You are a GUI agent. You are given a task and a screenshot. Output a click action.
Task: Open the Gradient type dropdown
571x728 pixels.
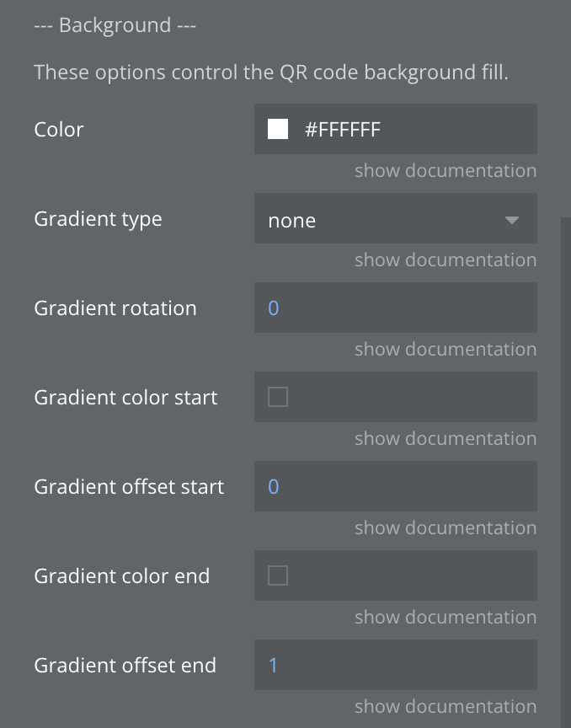(387, 220)
